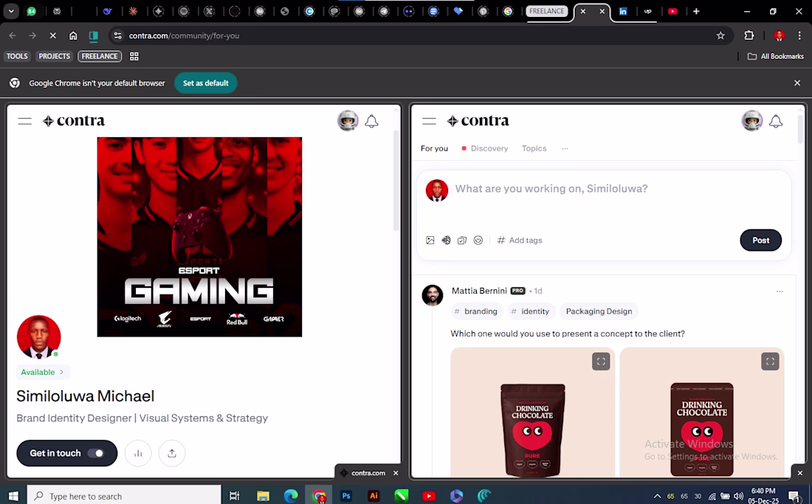The height and width of the screenshot is (504, 812).
Task: Open a new browser tab
Action: 696,11
